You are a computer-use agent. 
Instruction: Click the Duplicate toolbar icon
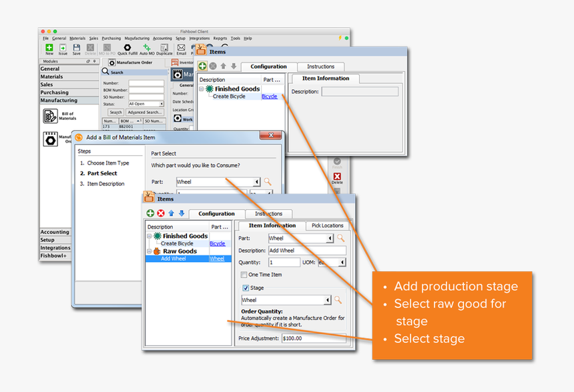pos(164,47)
